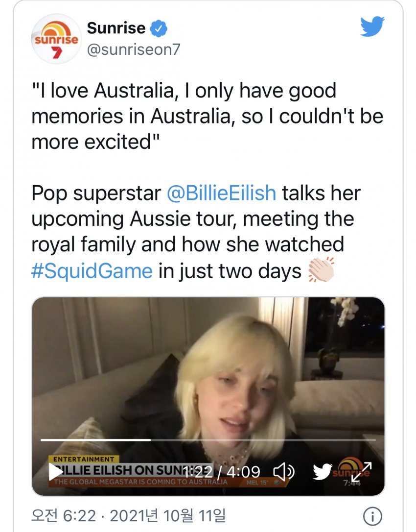Click the Sunrise display name
Viewport: 416px width, 532px height.
click(x=116, y=29)
